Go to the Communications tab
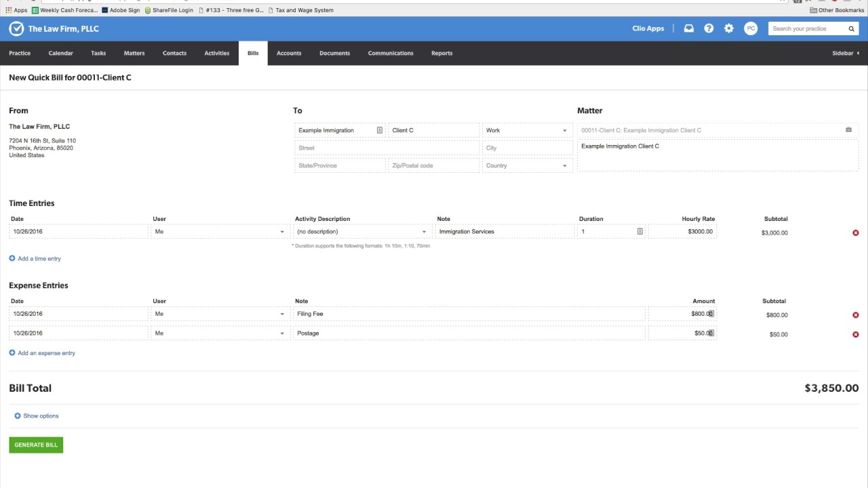The width and height of the screenshot is (868, 488). pyautogui.click(x=391, y=53)
